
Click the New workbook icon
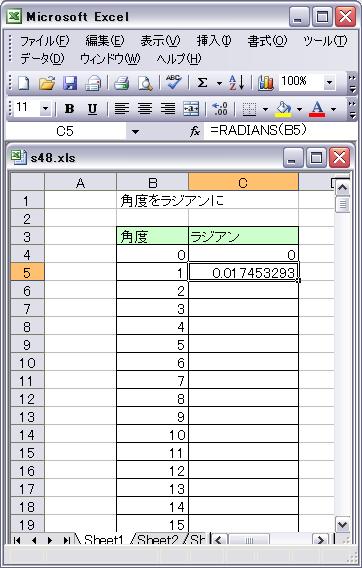(x=24, y=83)
